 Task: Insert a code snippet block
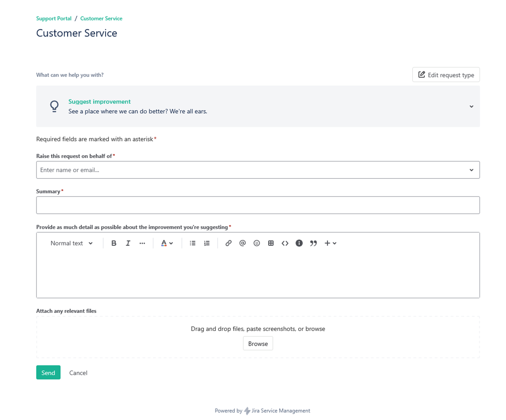click(285, 243)
